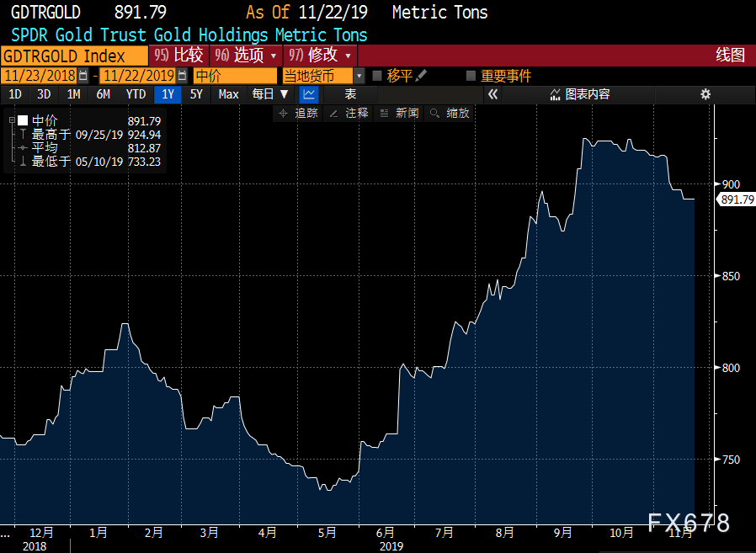This screenshot has height=553, width=756.
Task: Select the 1Y range tab
Action: coord(168,94)
